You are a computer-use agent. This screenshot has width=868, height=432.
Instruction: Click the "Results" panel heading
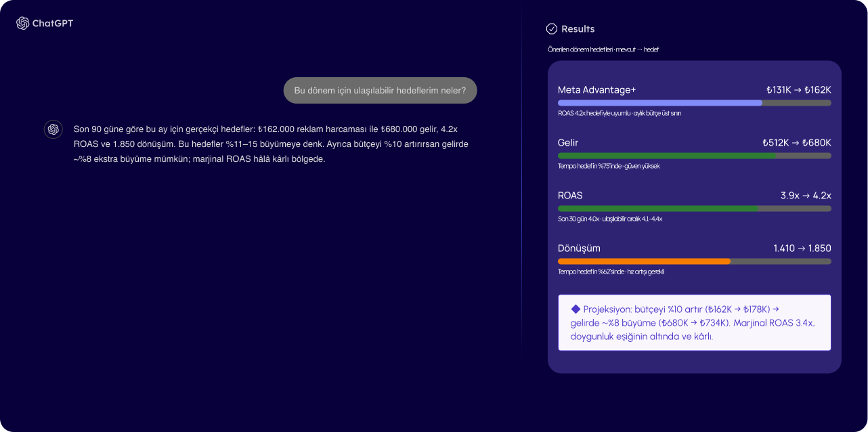(578, 29)
